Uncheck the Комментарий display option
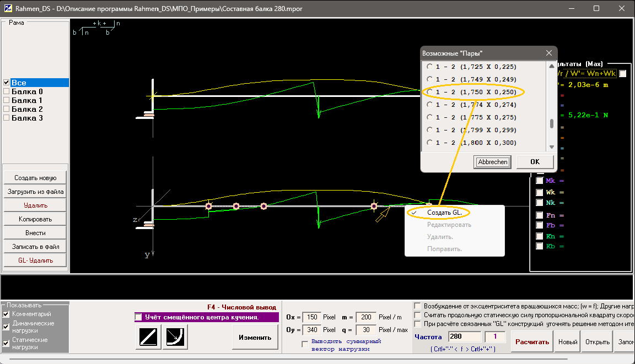Viewport: 635px width, 364px height. (x=6, y=314)
